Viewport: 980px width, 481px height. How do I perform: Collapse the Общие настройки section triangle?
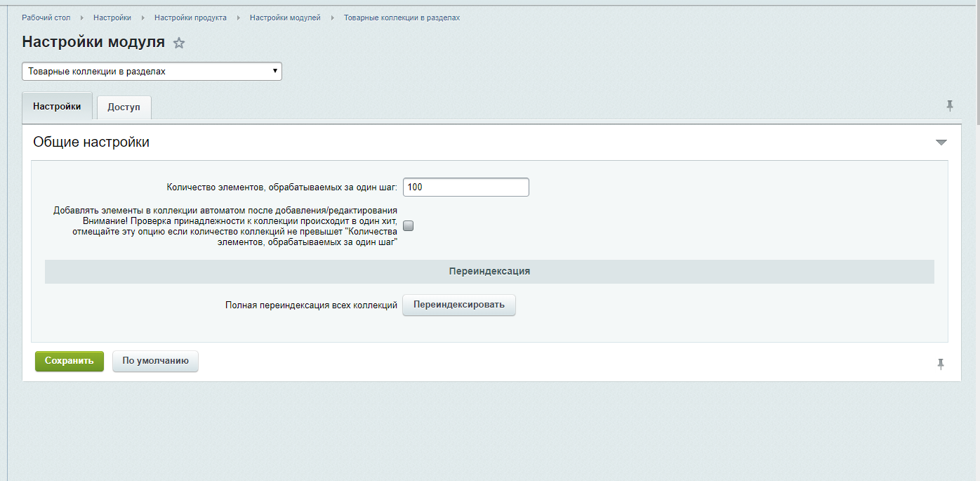click(941, 143)
